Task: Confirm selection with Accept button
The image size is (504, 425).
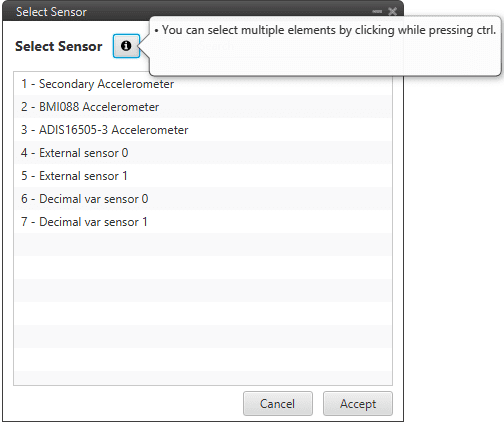Action: tap(358, 404)
